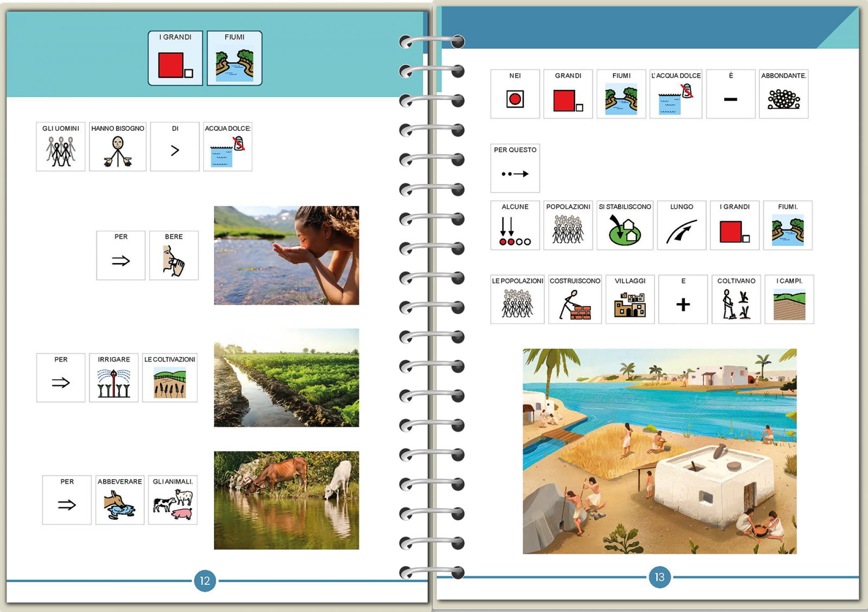This screenshot has height=612, width=868.
Task: Click the PER QUESTO arrow symbol
Action: click(x=515, y=169)
